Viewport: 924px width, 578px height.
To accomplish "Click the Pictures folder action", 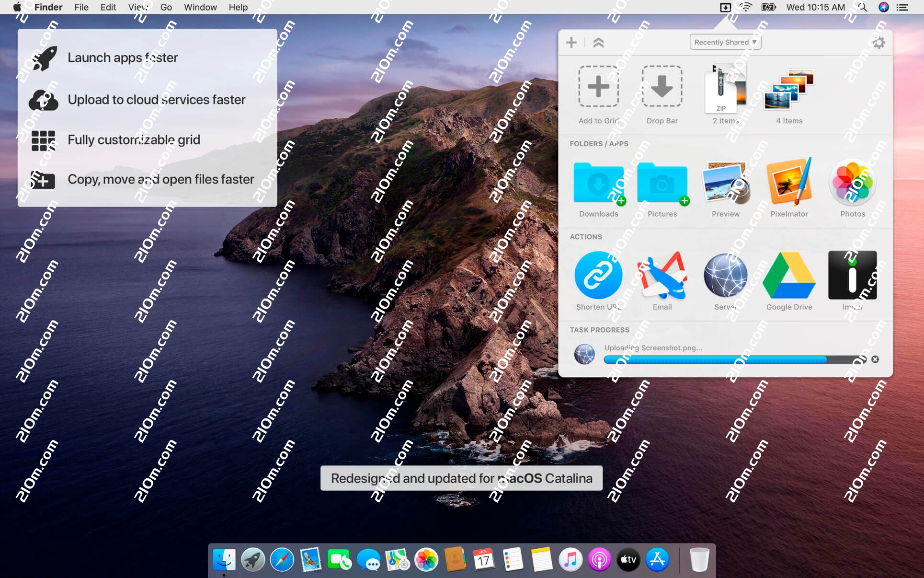I will 662,189.
